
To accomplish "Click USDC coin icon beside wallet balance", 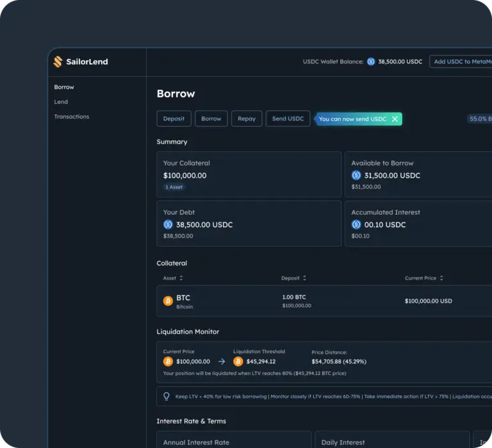I will click(371, 62).
